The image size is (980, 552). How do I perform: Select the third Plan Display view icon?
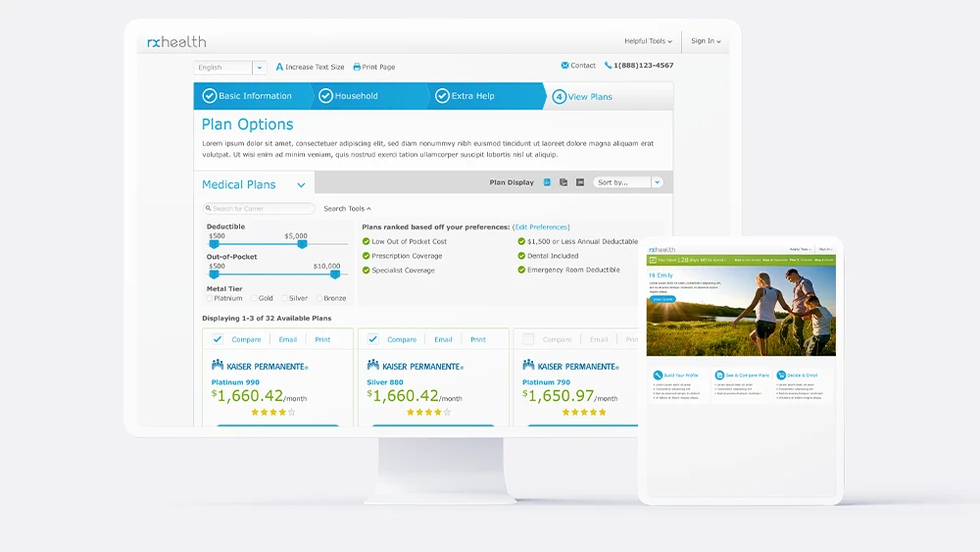(x=580, y=182)
